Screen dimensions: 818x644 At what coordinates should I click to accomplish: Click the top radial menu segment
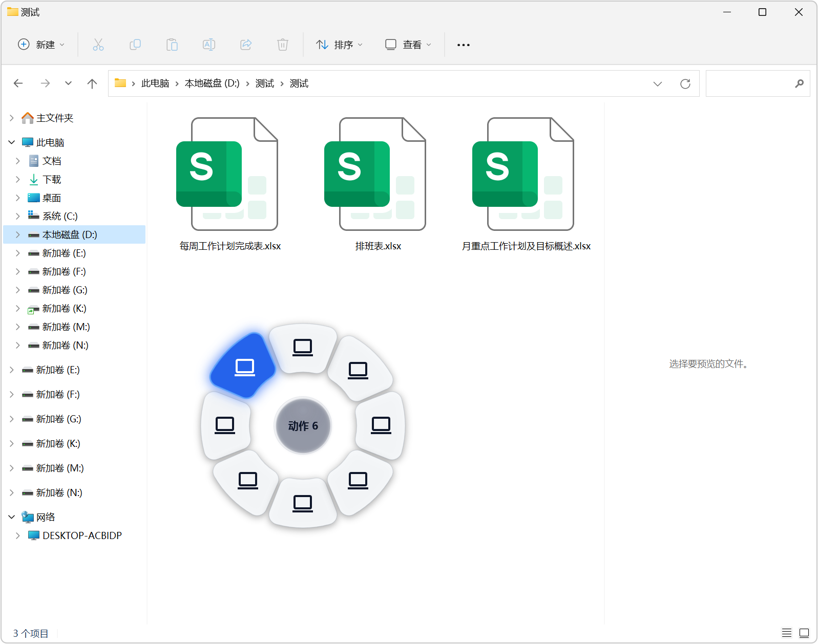303,348
